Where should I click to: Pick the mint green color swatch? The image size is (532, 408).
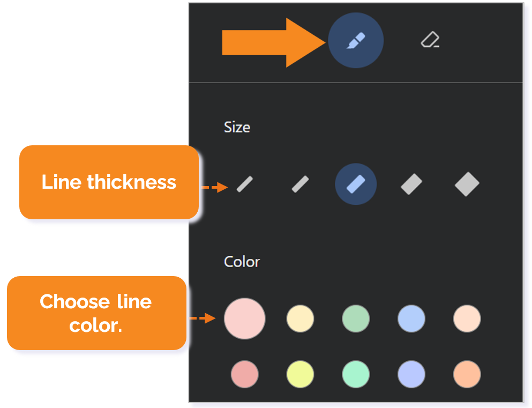356,374
